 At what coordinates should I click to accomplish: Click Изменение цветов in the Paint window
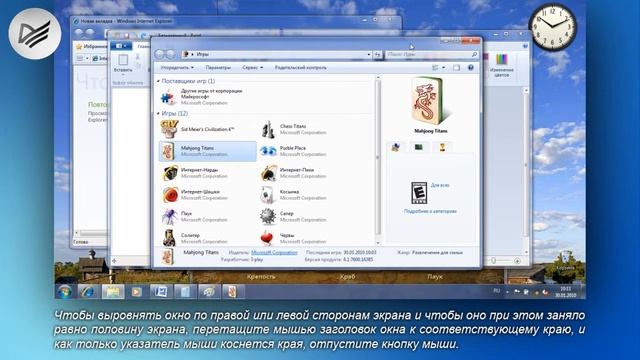coord(502,65)
